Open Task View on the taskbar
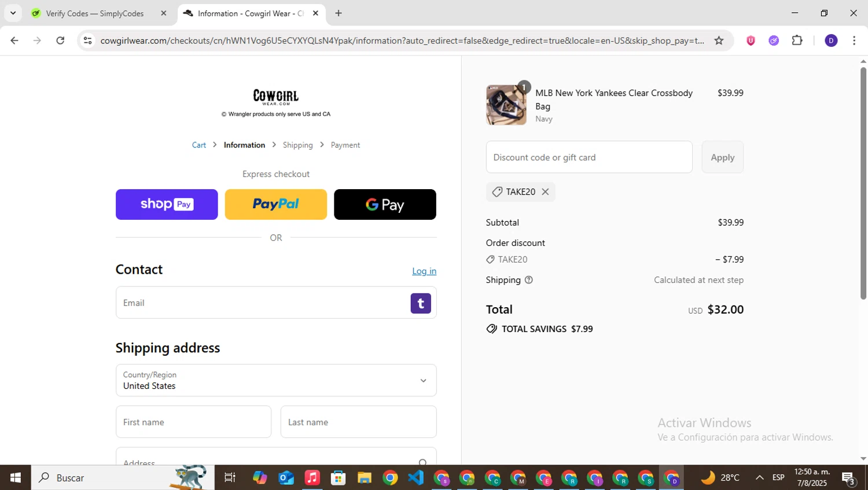868x490 pixels. click(230, 478)
